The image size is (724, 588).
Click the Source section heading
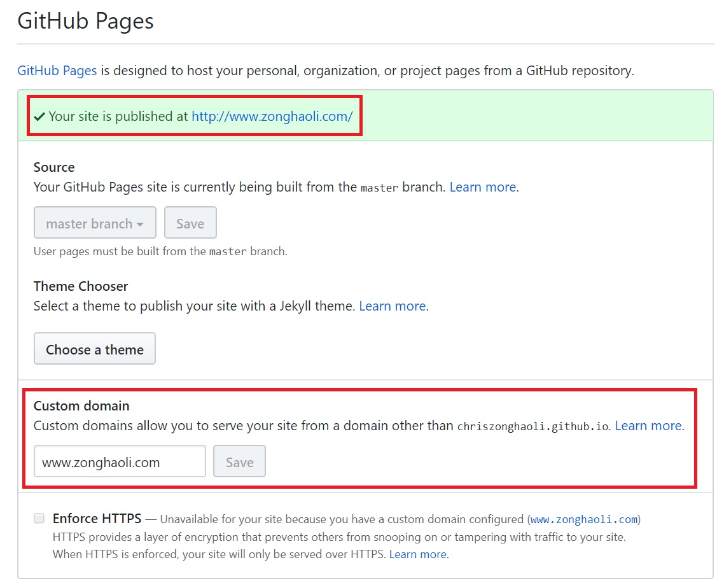[54, 167]
